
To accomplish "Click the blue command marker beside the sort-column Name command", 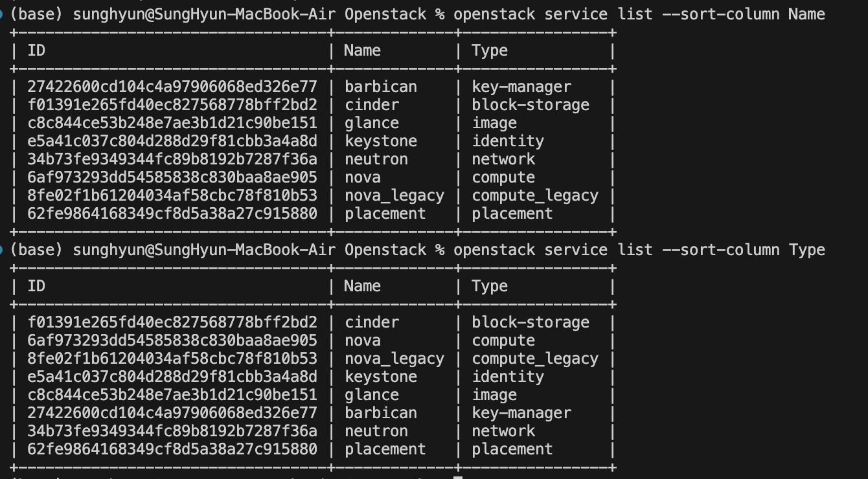I will (x=2, y=14).
